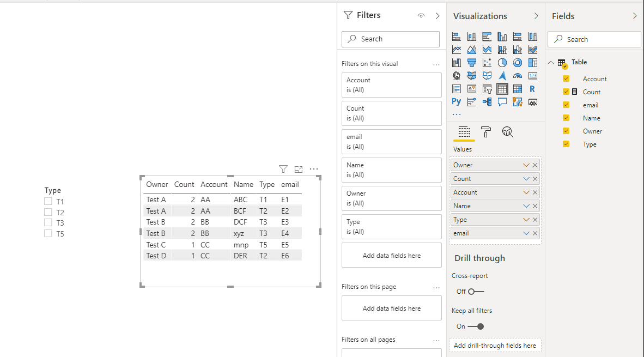Select the funnel chart visualization
644x357 pixels.
(471, 63)
